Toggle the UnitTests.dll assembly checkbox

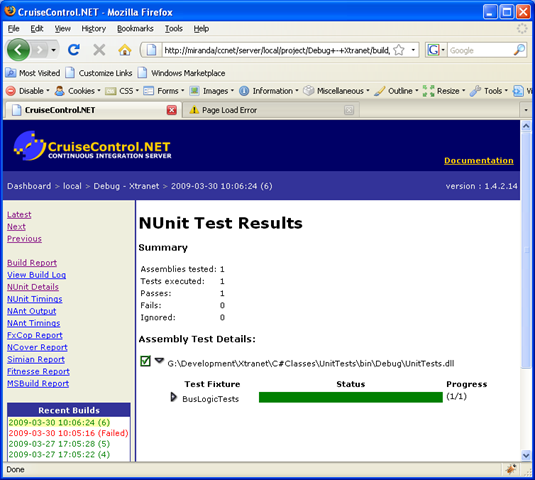145,361
